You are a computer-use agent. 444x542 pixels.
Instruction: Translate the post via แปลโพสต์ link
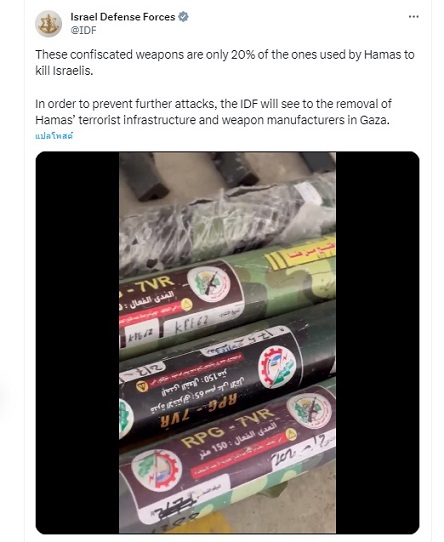click(54, 136)
